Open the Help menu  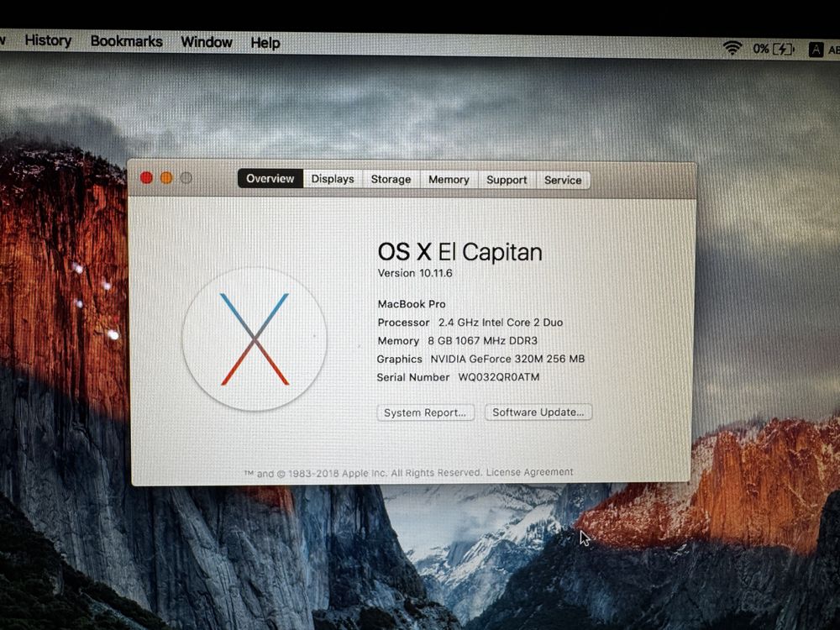pyautogui.click(x=265, y=43)
